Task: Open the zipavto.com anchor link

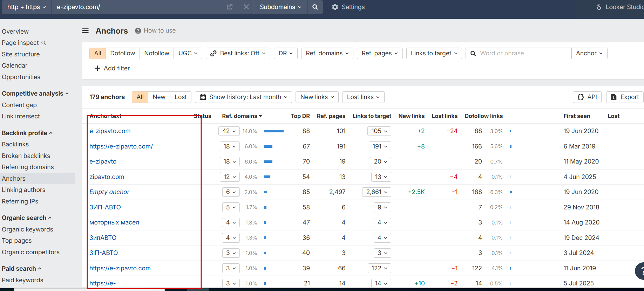Action: coord(107,177)
